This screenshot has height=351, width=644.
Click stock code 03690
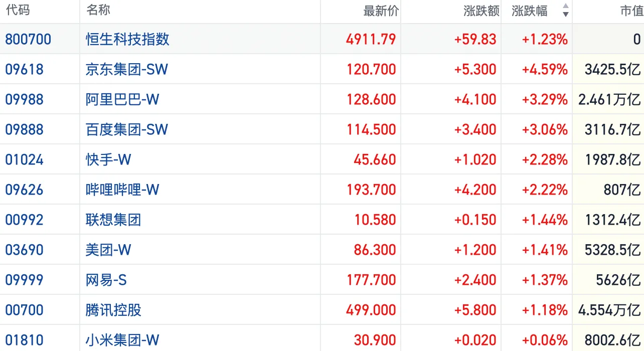[24, 250]
